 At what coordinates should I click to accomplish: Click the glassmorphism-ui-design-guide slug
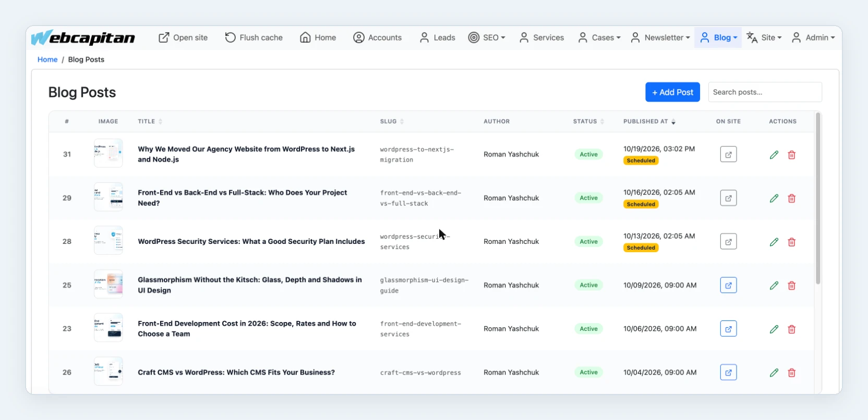click(x=424, y=286)
